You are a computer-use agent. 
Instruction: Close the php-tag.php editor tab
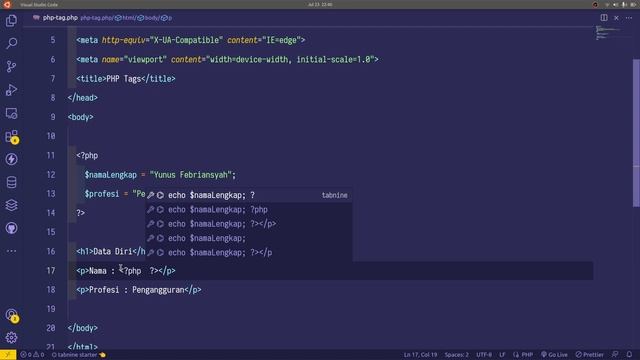coord(616,18)
